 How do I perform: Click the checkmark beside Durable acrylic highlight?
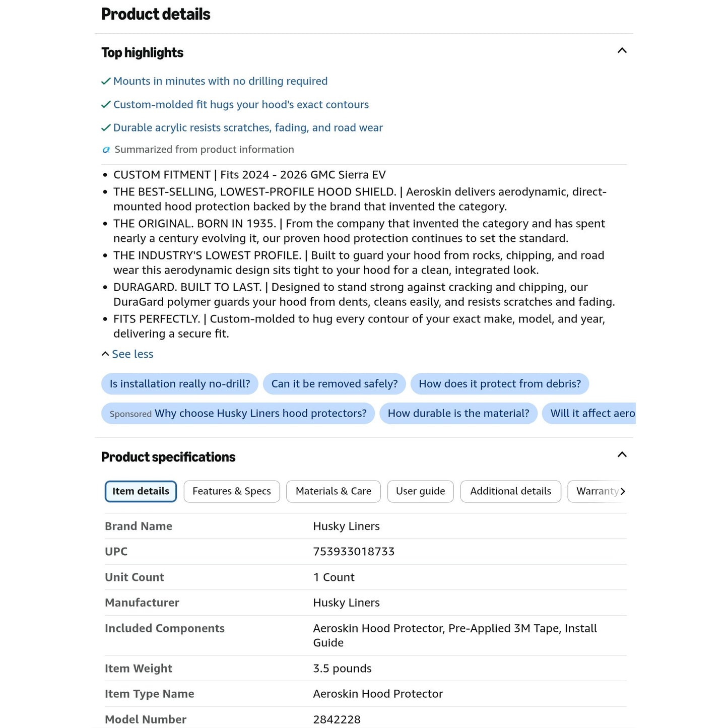tap(106, 128)
